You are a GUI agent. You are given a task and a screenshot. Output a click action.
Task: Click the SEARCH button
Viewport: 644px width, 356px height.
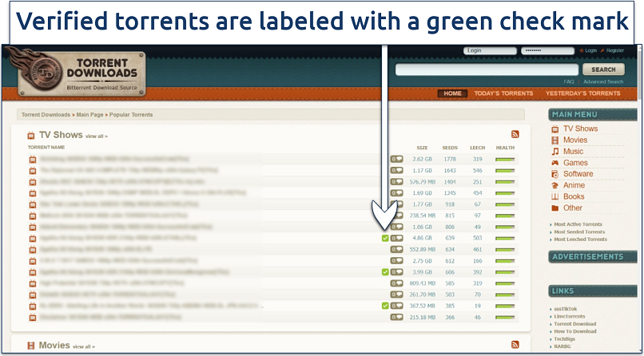pos(603,69)
